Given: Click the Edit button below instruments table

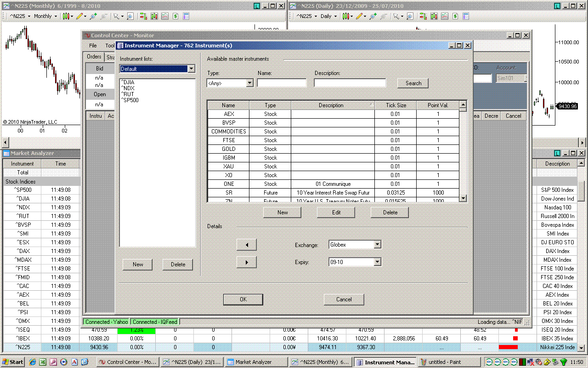Looking at the screenshot, I should (336, 213).
